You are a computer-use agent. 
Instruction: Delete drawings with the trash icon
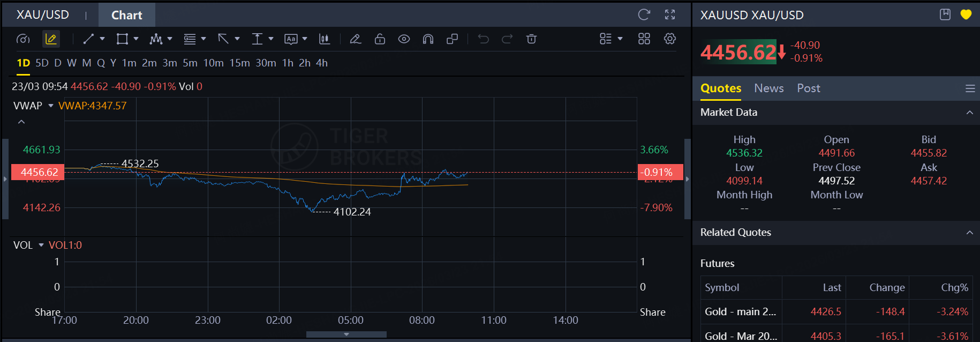click(x=531, y=39)
